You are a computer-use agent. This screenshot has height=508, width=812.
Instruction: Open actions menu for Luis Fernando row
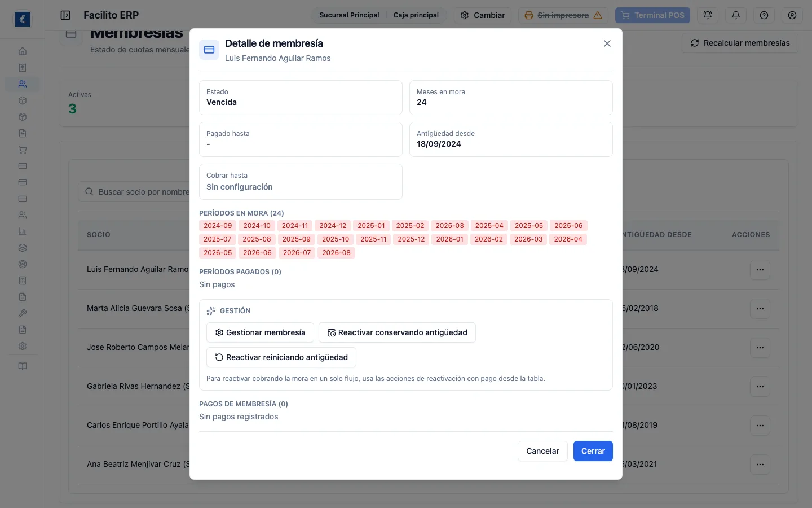(760, 270)
